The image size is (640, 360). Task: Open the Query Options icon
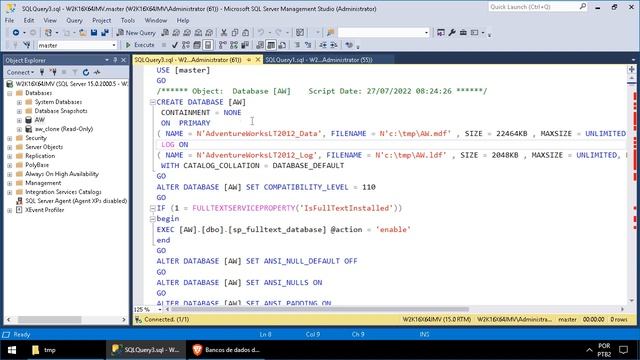coord(197,45)
